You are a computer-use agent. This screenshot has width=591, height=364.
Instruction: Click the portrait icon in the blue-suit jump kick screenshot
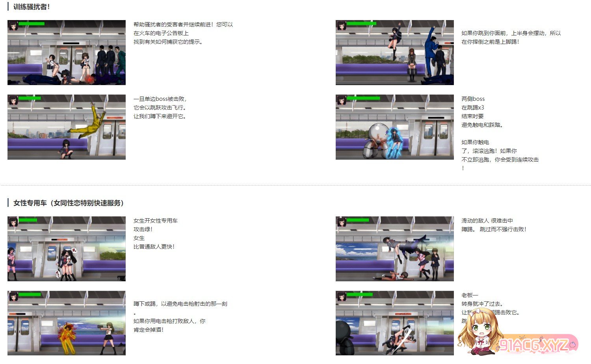coord(341,26)
